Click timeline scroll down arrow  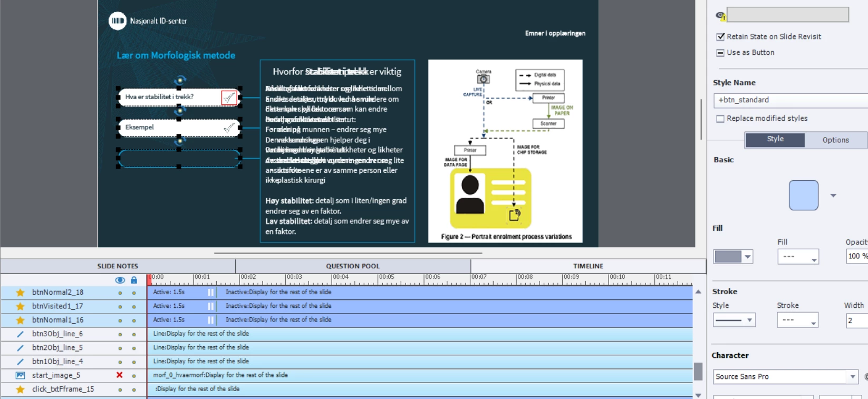pos(698,395)
